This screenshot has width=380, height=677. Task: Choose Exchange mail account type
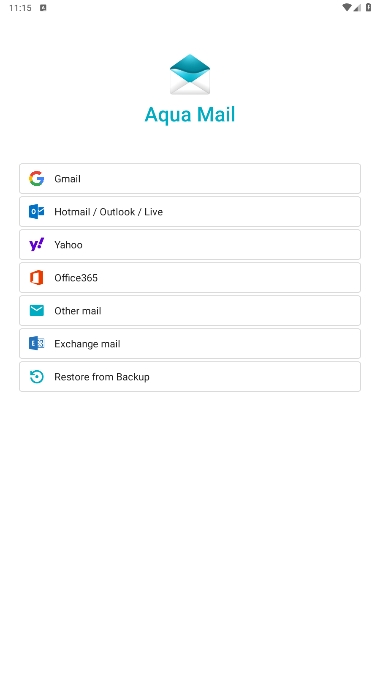(190, 344)
